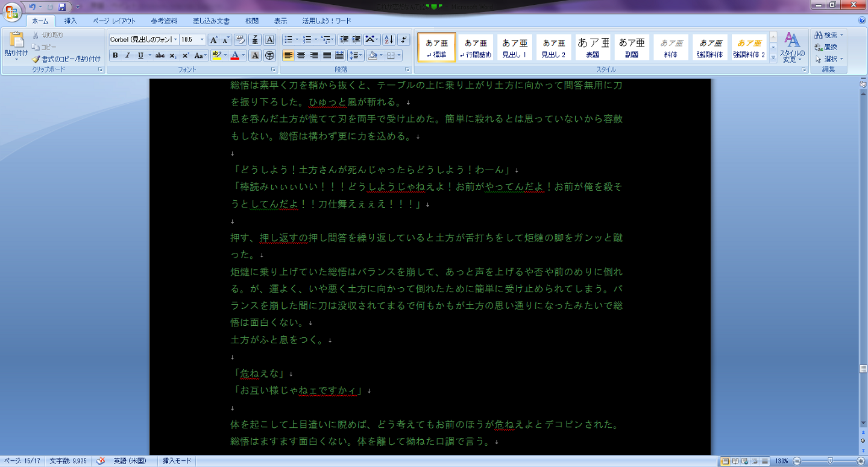Right-align the paragraph text
868x467 pixels.
point(314,56)
